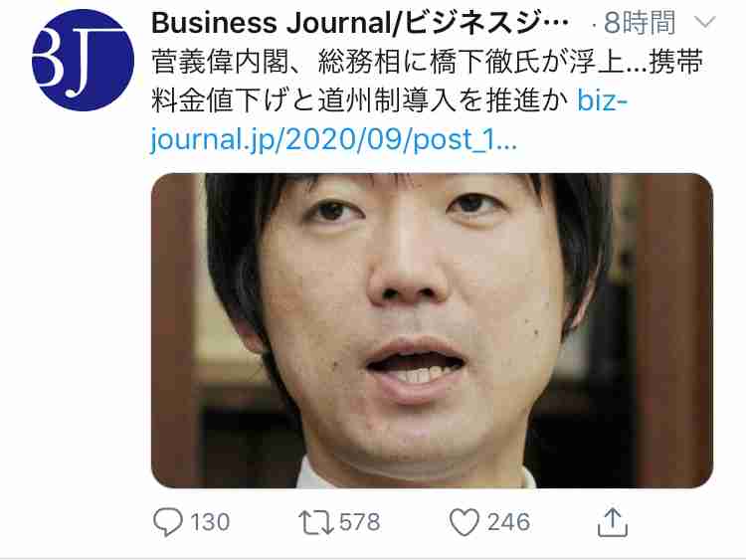The width and height of the screenshot is (746, 560).
Task: Like the tweet with the heart icon
Action: click(464, 522)
